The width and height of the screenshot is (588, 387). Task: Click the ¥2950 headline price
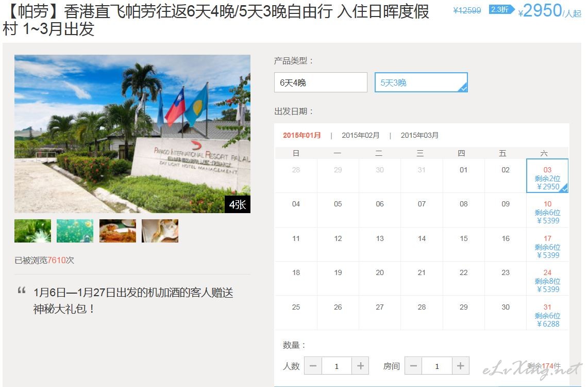549,11
